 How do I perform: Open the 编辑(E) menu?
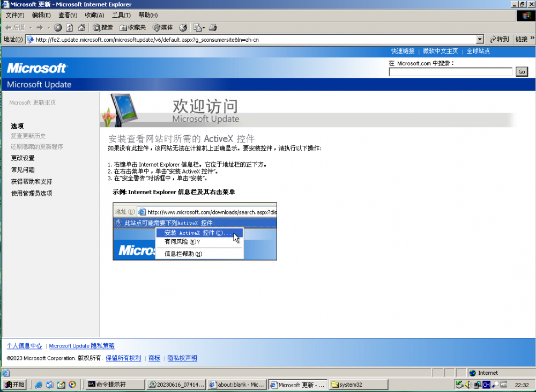click(x=41, y=15)
